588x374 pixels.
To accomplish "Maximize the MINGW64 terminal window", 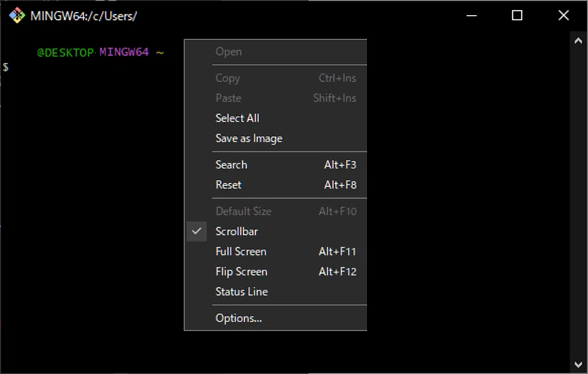I will [517, 16].
